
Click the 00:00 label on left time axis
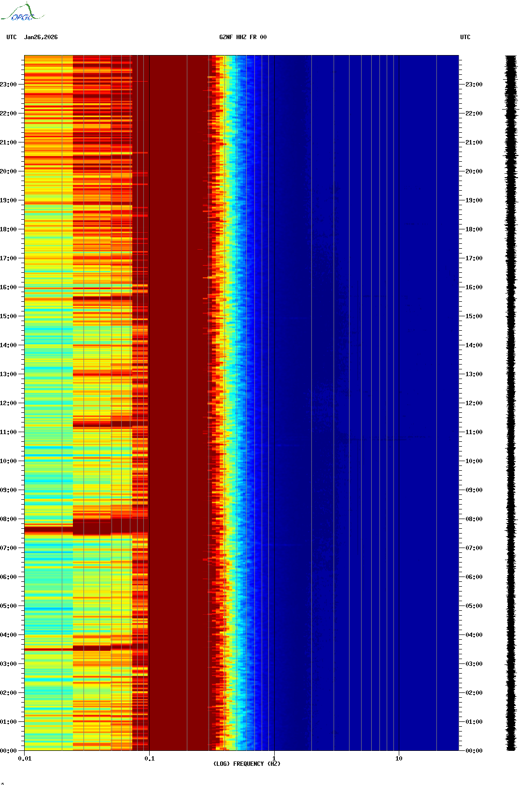click(x=8, y=751)
